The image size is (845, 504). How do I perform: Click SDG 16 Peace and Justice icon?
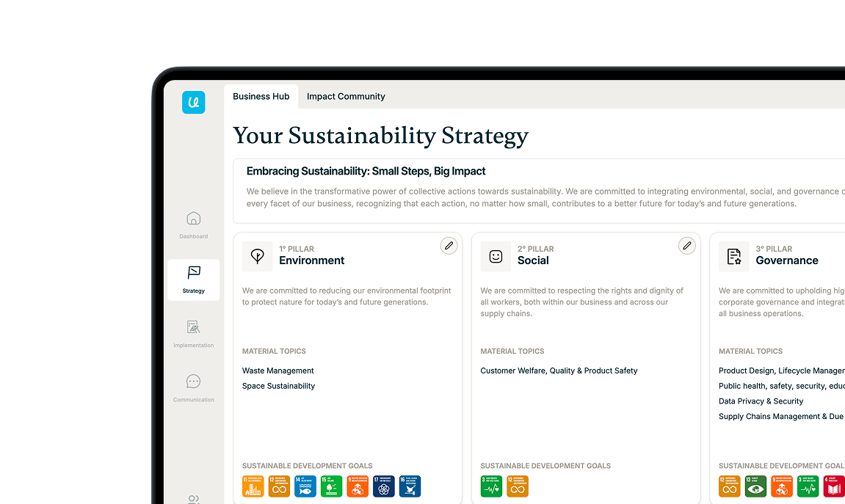(410, 486)
